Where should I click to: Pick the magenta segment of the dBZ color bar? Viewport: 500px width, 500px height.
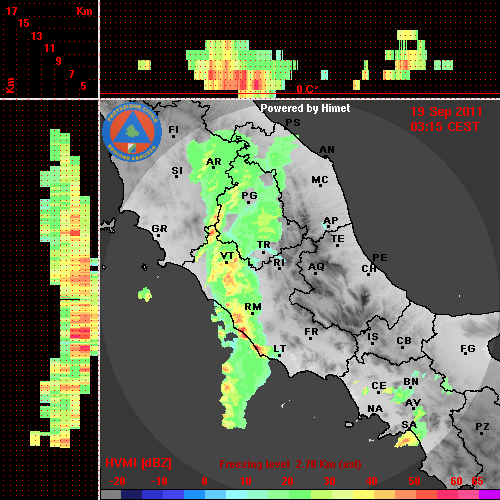point(489,495)
